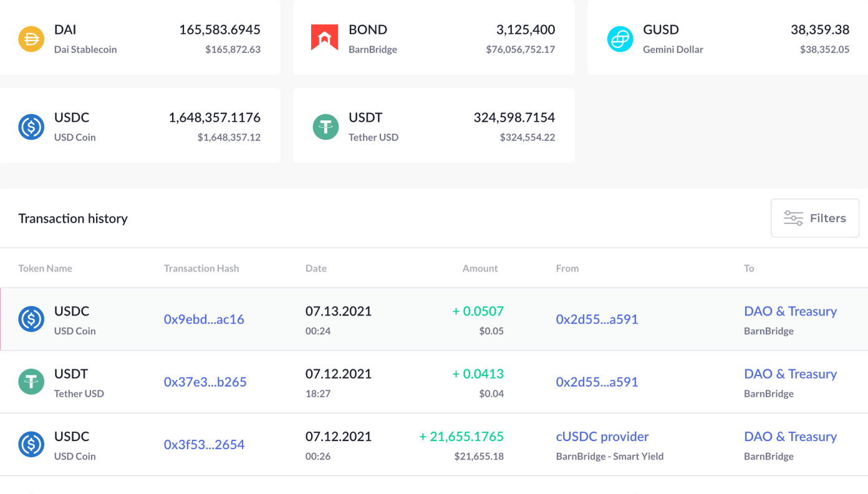Click the DAI stablecoin icon

[31, 39]
